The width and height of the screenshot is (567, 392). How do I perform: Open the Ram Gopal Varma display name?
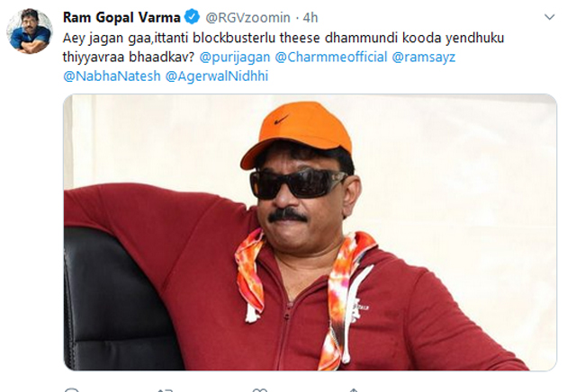coord(121,17)
